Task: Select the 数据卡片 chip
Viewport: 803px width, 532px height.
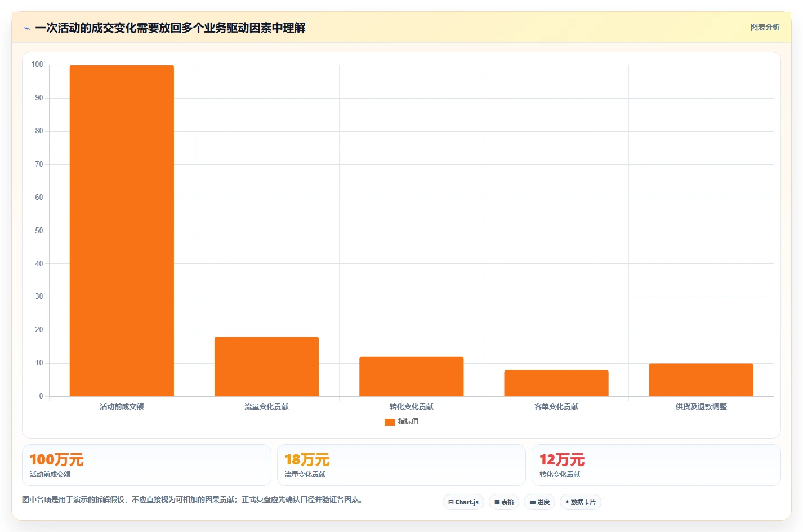Action: 581,502
